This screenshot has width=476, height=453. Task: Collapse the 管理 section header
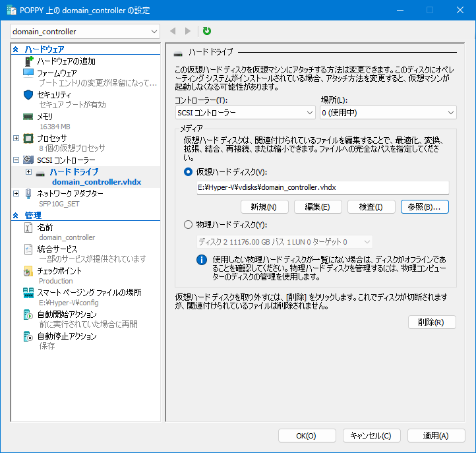click(x=16, y=216)
